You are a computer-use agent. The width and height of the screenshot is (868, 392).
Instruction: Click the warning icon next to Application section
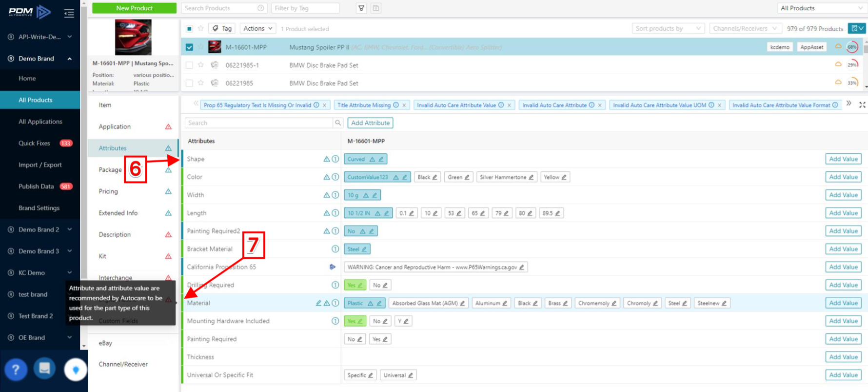[168, 126]
